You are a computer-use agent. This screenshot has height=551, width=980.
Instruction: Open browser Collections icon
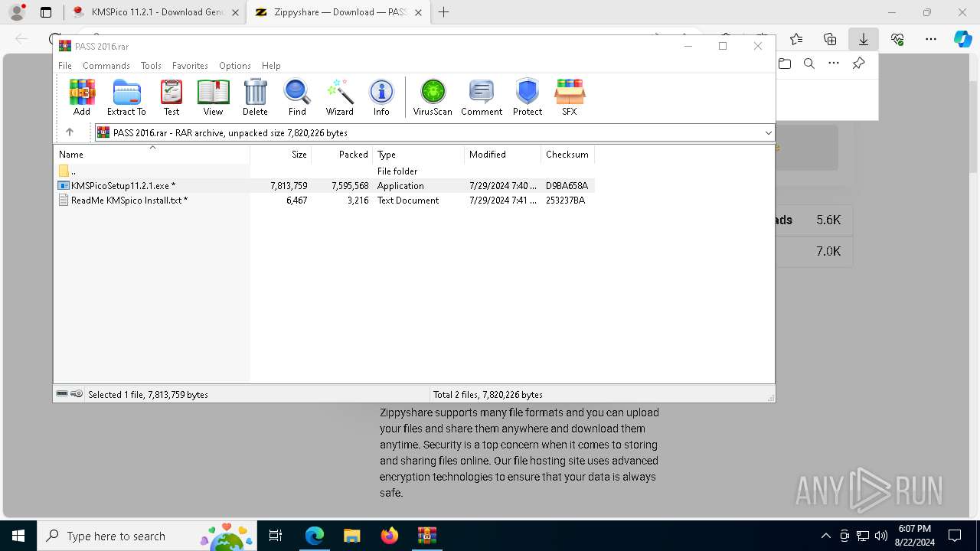pyautogui.click(x=830, y=39)
